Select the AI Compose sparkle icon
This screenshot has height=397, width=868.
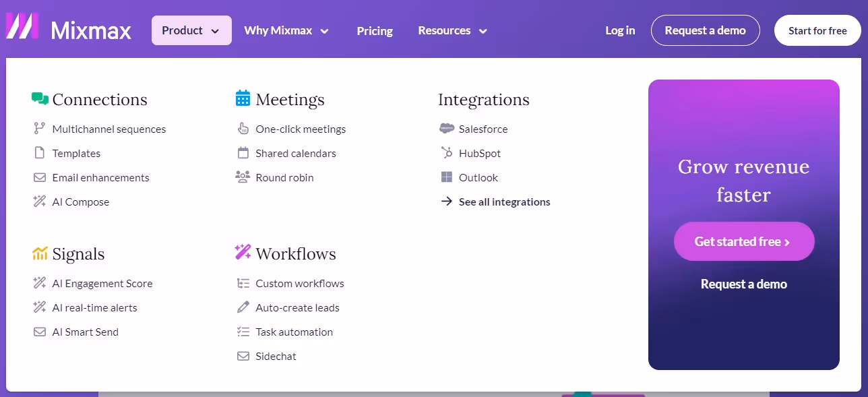tap(40, 202)
